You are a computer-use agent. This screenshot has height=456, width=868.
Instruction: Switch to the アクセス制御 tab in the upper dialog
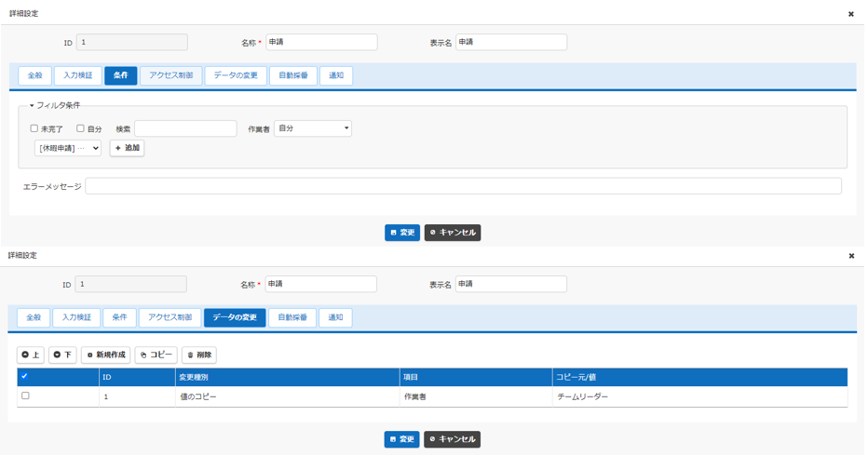pos(170,75)
